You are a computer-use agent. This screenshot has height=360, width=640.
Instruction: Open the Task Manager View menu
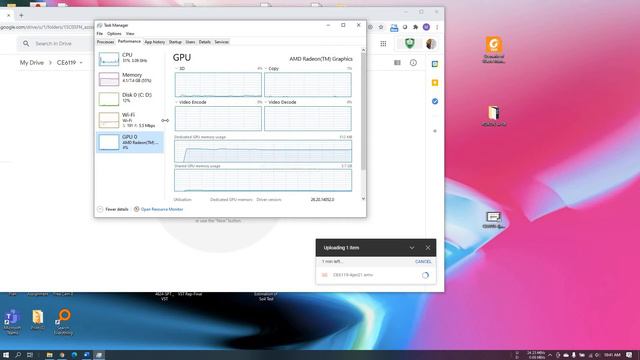click(130, 33)
